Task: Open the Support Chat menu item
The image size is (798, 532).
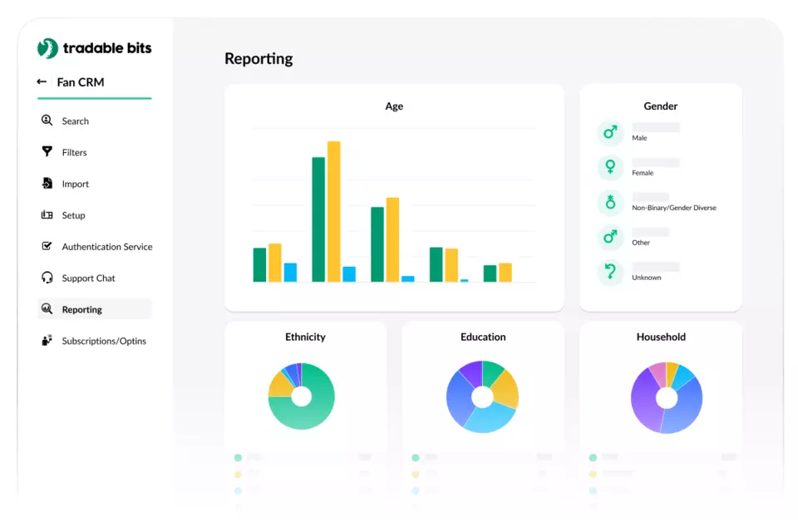Action: click(x=88, y=278)
